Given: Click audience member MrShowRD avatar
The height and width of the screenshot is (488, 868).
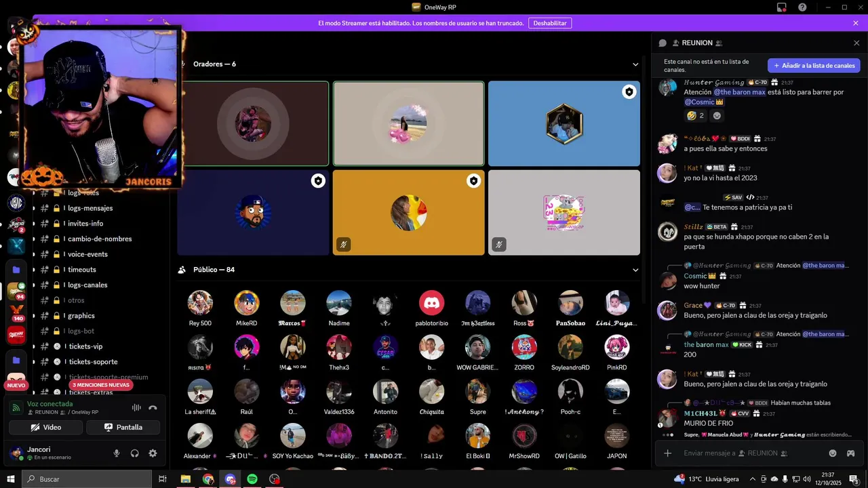Looking at the screenshot, I should 524,436.
